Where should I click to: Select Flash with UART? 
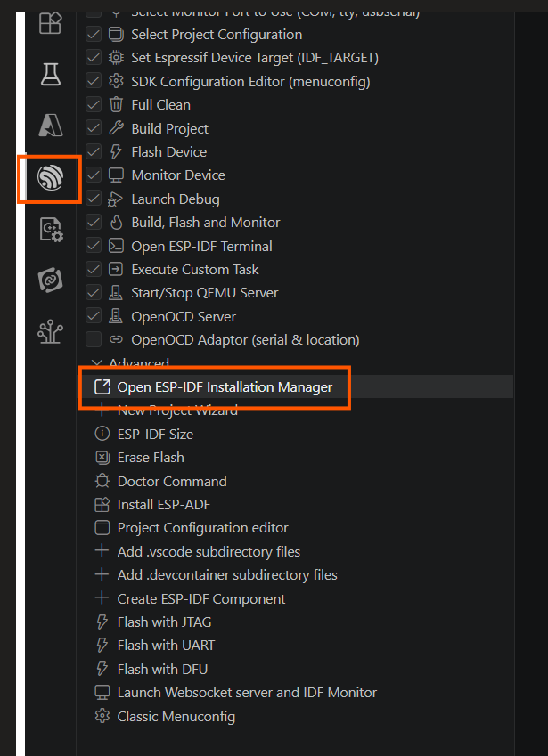[x=166, y=645]
